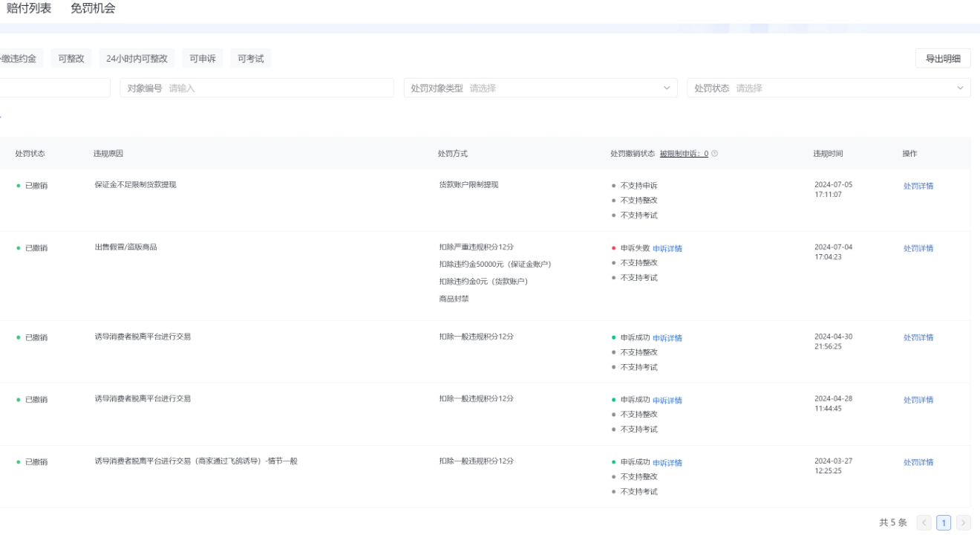Go to previous page arrow in pagination
980x535 pixels.
(924, 523)
